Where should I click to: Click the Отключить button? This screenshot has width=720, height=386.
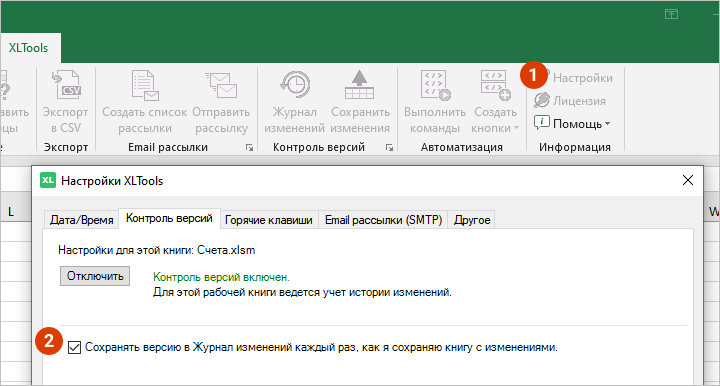pos(95,276)
